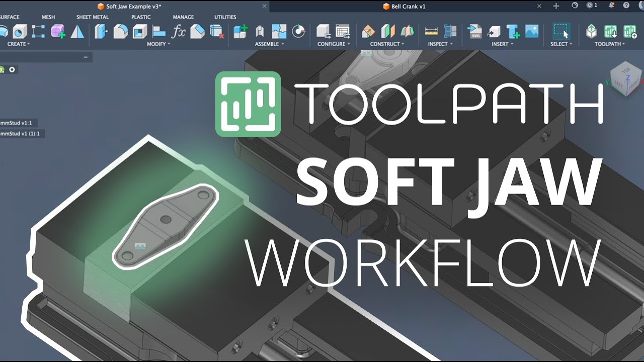Select the Chamfer tool

(x=197, y=32)
